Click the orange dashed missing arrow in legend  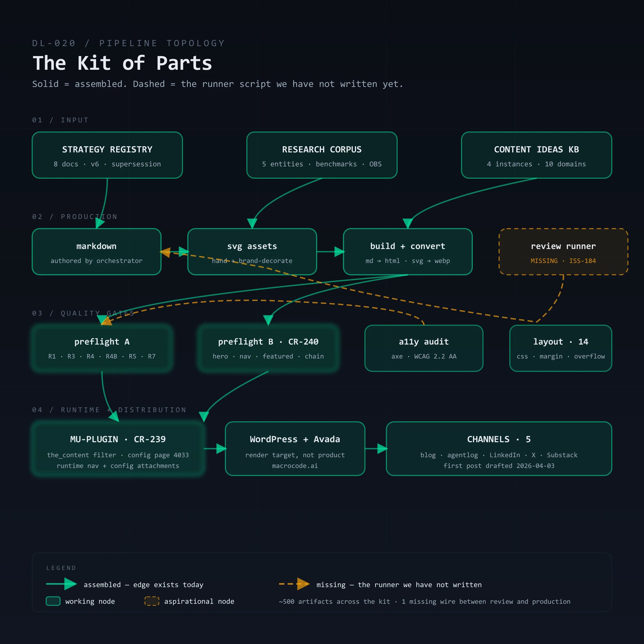coord(294,584)
